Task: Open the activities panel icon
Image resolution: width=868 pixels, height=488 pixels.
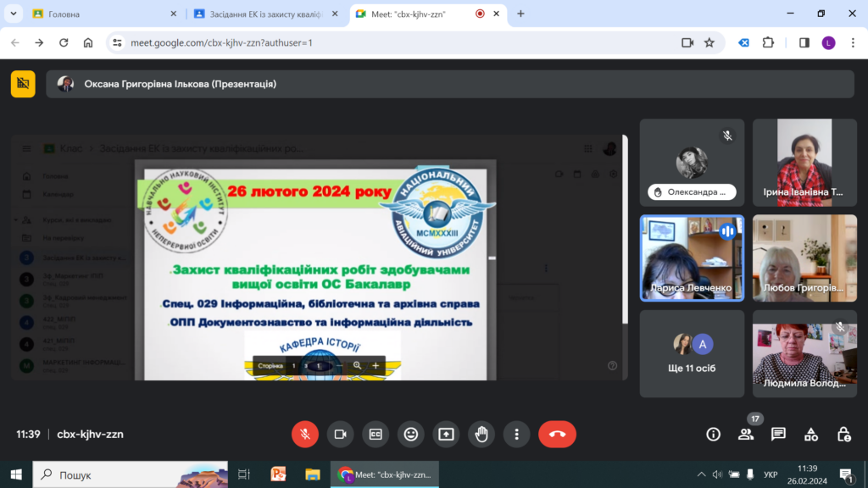Action: pos(811,434)
